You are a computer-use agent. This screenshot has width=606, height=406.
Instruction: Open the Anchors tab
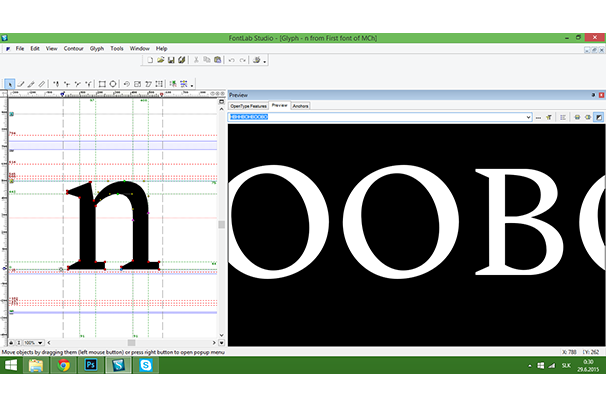(301, 105)
